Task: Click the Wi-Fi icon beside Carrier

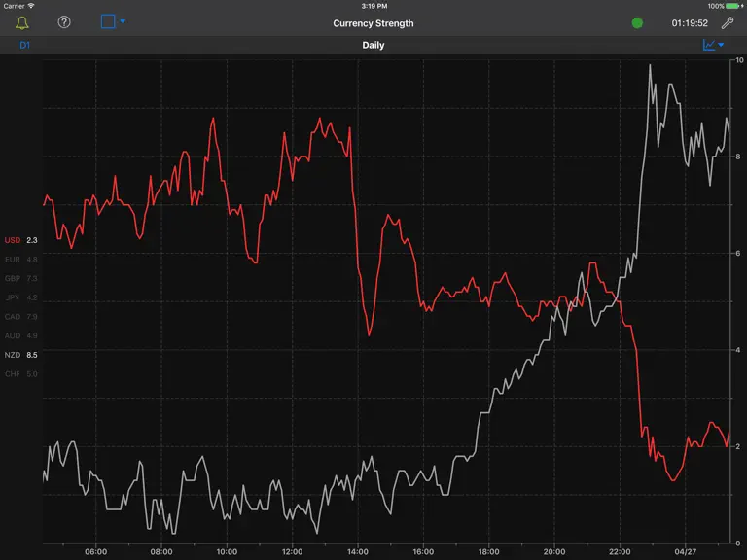Action: click(31, 6)
